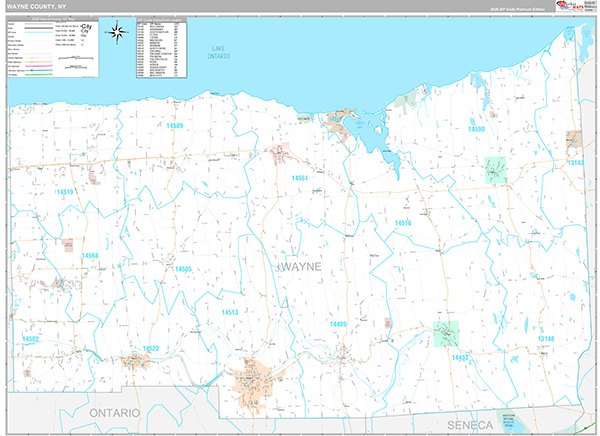Click the 'SENECA' neighboring county label
The image size is (600, 436).
point(470,425)
